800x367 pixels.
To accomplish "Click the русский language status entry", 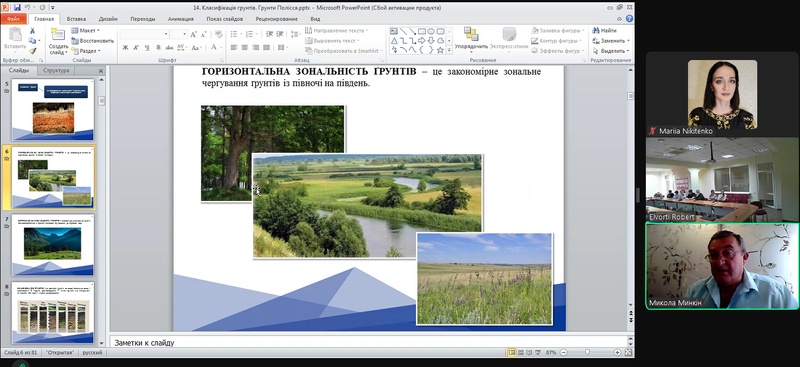I will pos(92,353).
